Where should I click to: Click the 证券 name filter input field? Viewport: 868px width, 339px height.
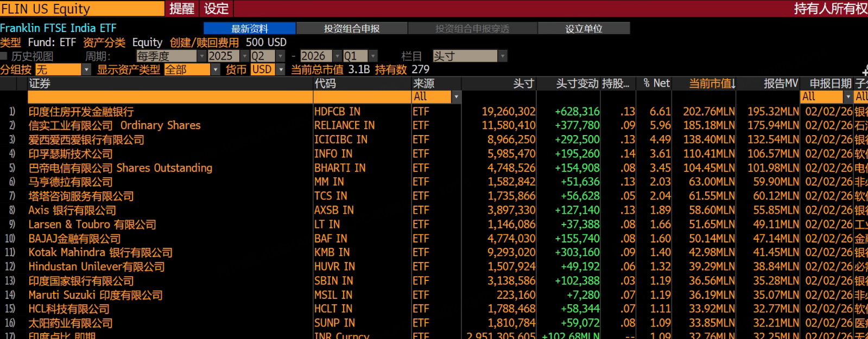pos(170,97)
